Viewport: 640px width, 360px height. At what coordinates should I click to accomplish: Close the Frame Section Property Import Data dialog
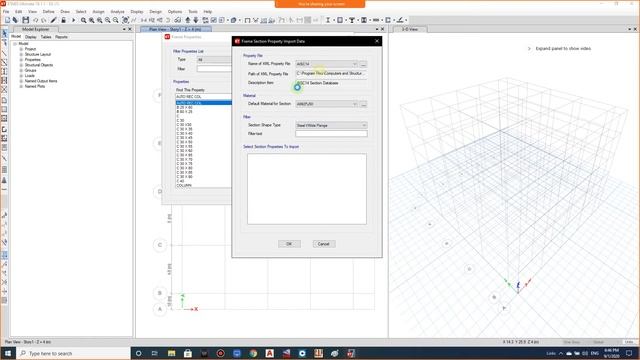click(377, 41)
